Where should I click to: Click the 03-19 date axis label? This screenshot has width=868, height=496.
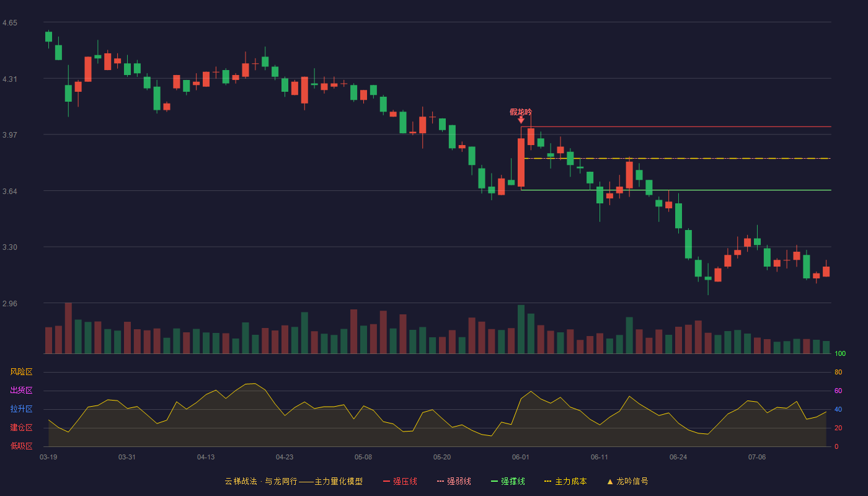tap(48, 457)
